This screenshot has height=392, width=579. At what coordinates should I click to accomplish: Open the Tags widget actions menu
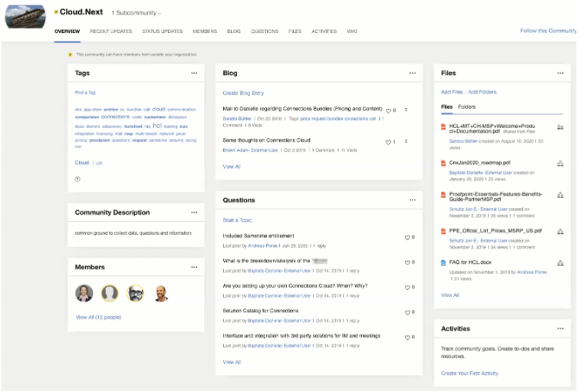pos(194,73)
